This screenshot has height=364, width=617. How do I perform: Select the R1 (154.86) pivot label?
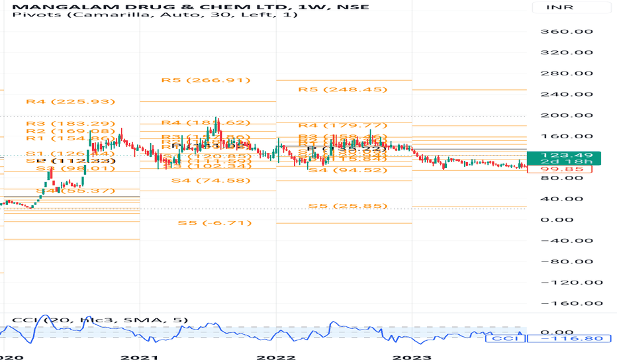coord(71,138)
